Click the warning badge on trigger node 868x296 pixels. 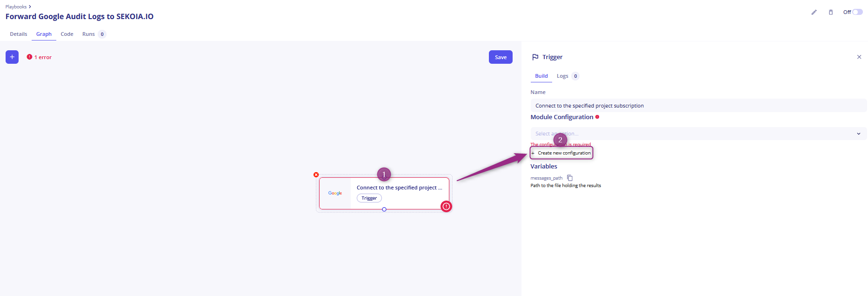coord(446,206)
